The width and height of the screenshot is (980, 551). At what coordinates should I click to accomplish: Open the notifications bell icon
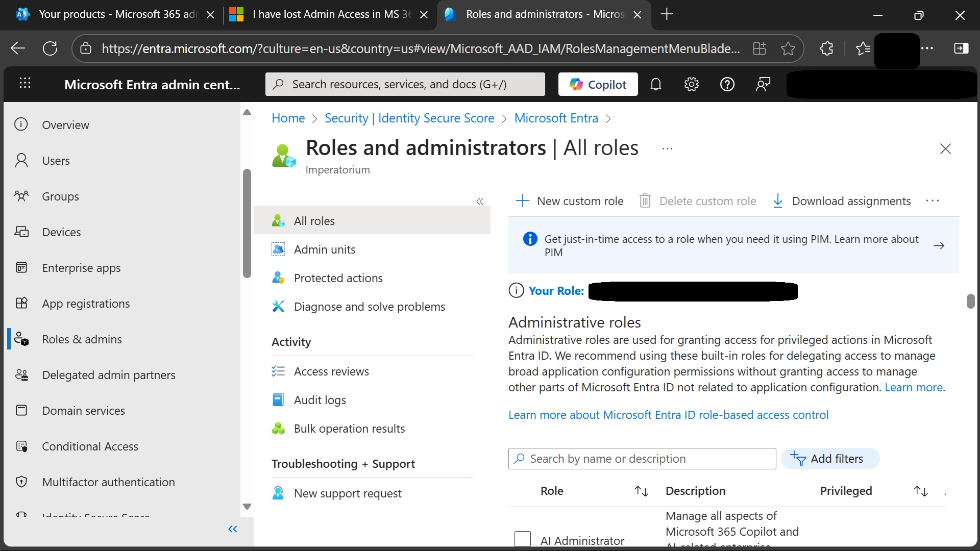pos(656,84)
